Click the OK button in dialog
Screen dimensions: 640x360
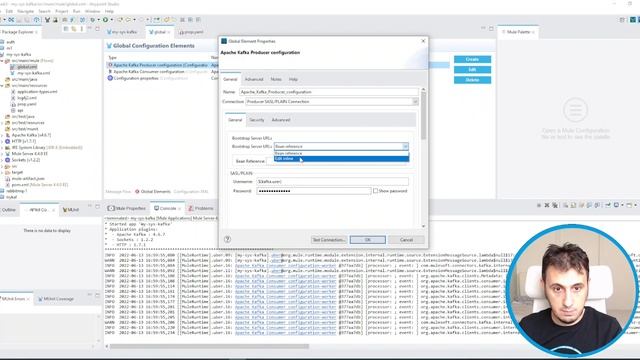[x=367, y=240]
